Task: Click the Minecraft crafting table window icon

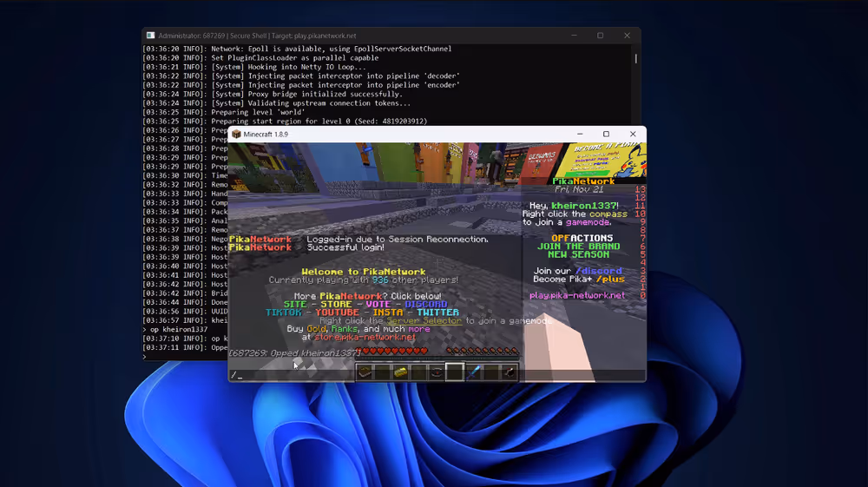Action: click(236, 135)
